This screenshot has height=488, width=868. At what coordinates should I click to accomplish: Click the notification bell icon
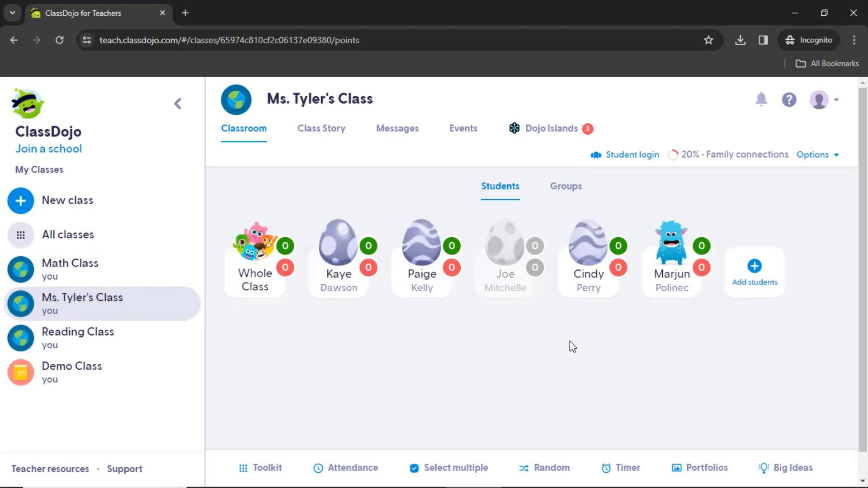761,99
